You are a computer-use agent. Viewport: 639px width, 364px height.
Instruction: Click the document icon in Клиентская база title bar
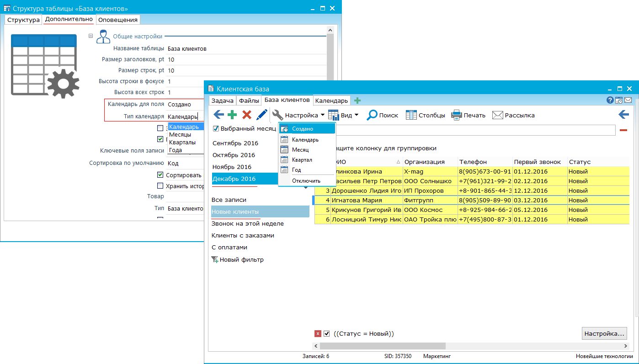tap(211, 89)
